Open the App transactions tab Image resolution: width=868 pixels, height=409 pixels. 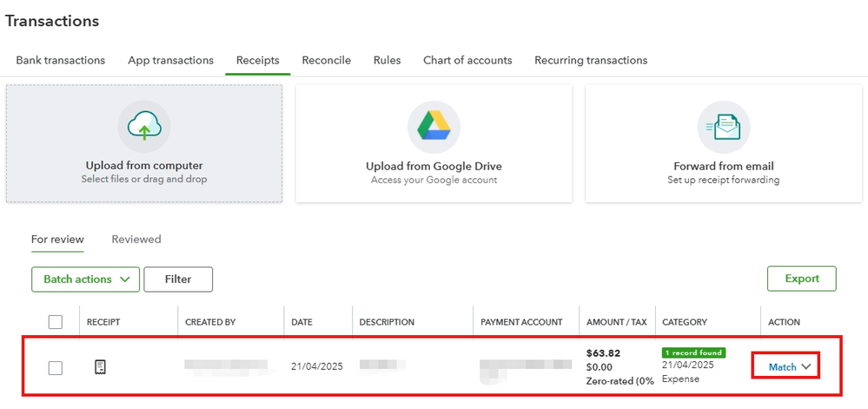(170, 60)
